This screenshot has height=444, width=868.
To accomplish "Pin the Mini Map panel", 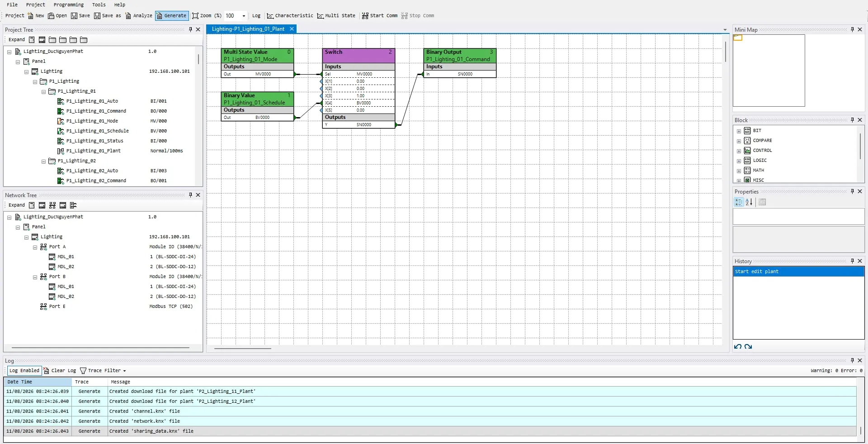I will coord(852,29).
